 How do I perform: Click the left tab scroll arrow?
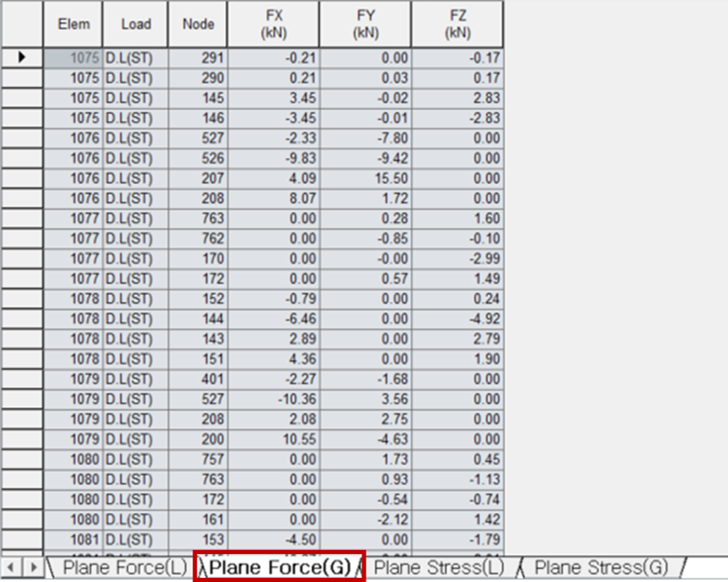[x=10, y=567]
